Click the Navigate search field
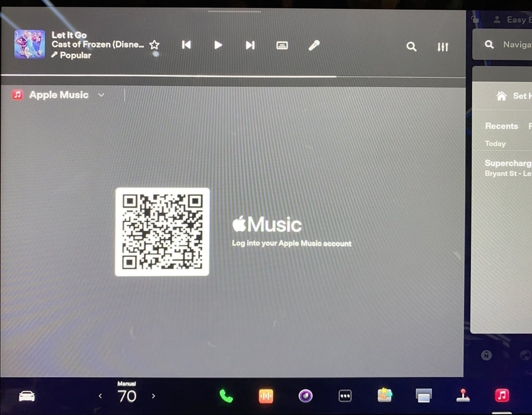This screenshot has width=532, height=415. [502, 45]
